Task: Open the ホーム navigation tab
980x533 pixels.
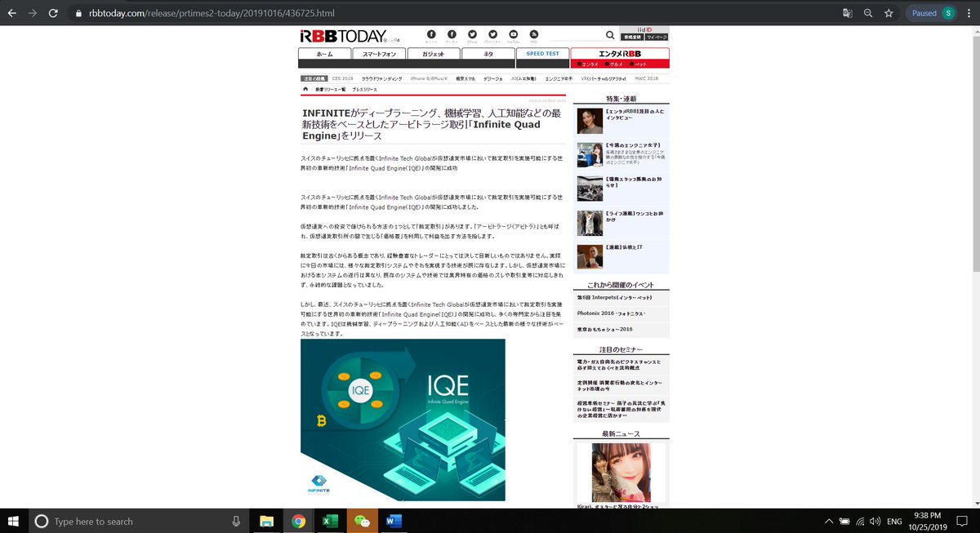Action: pos(324,54)
